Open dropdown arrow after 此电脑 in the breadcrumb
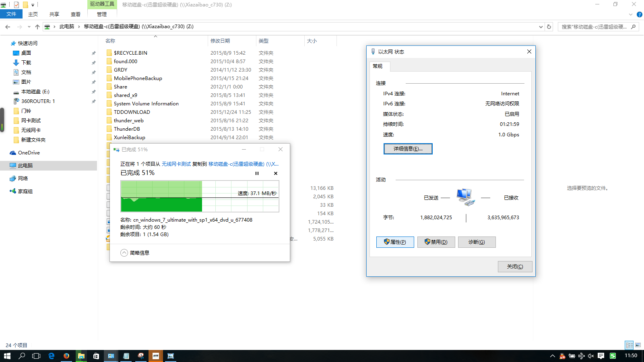 point(79,27)
